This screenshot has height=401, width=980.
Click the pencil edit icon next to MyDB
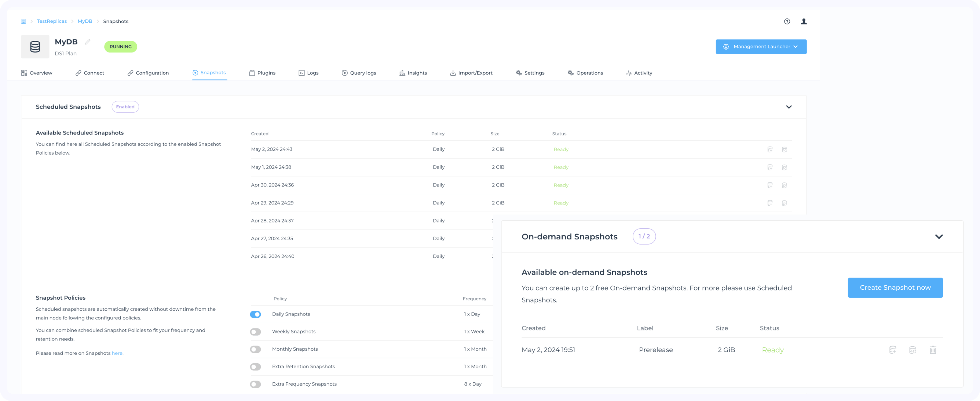pyautogui.click(x=88, y=42)
